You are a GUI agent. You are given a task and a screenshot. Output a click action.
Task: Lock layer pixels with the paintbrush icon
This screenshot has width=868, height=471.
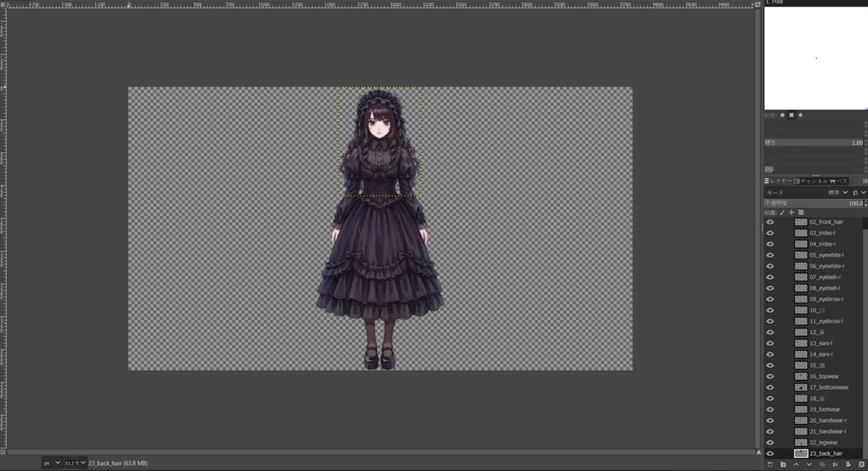782,212
